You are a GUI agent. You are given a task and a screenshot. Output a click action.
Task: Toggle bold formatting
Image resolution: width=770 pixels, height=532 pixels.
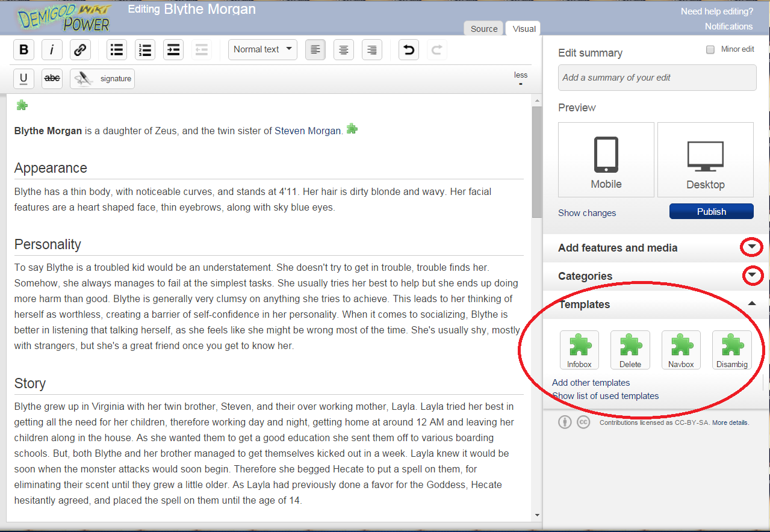click(23, 50)
